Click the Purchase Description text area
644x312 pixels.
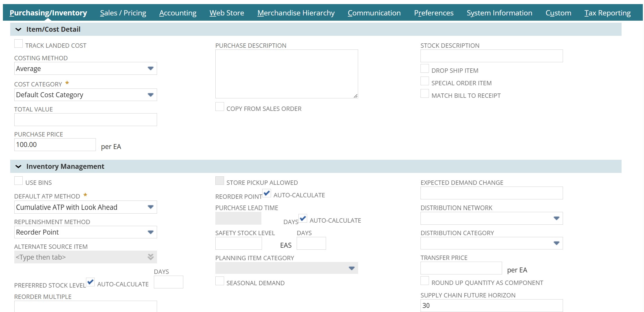pos(286,74)
